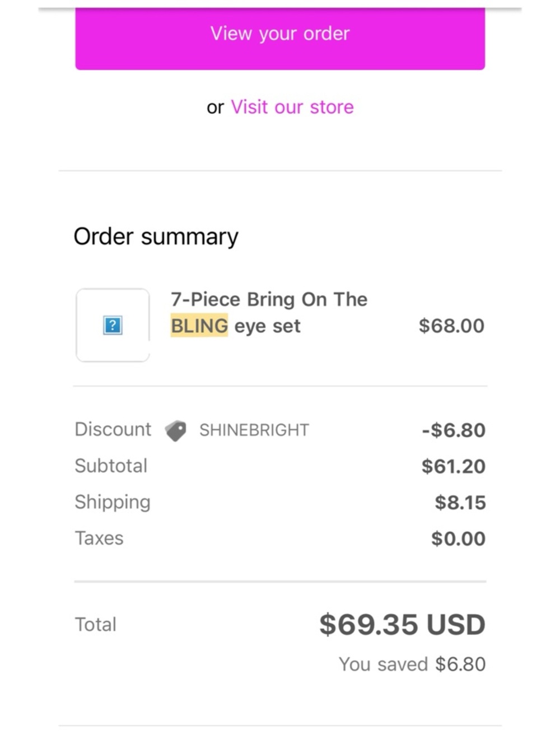Select the $8.15 shipping cost

(x=460, y=503)
